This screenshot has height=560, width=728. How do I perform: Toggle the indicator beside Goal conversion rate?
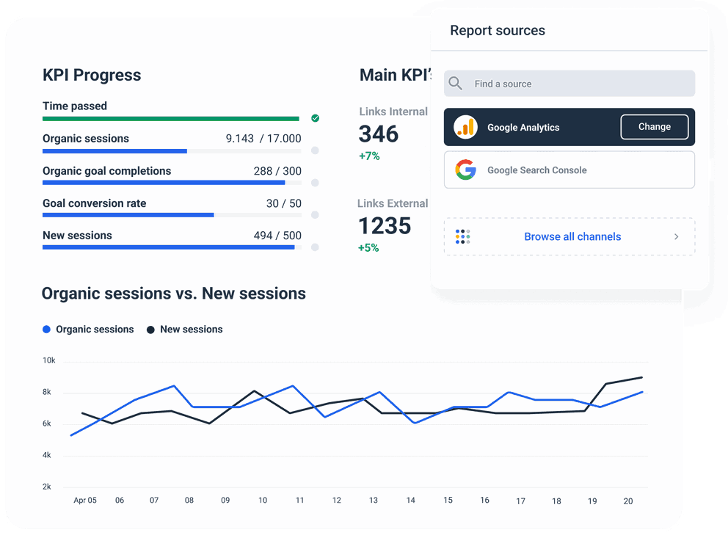pos(315,215)
